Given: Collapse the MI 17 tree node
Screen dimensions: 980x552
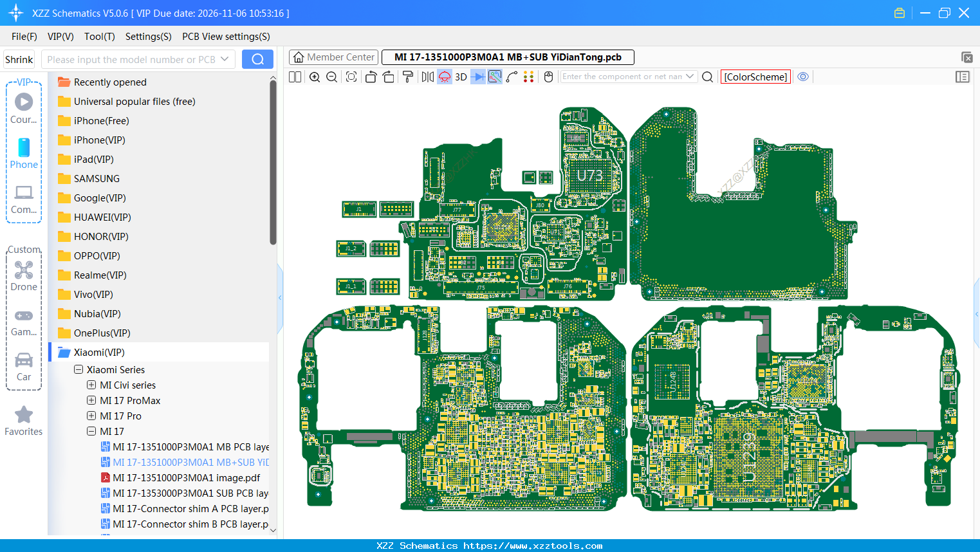Looking at the screenshot, I should tap(91, 431).
